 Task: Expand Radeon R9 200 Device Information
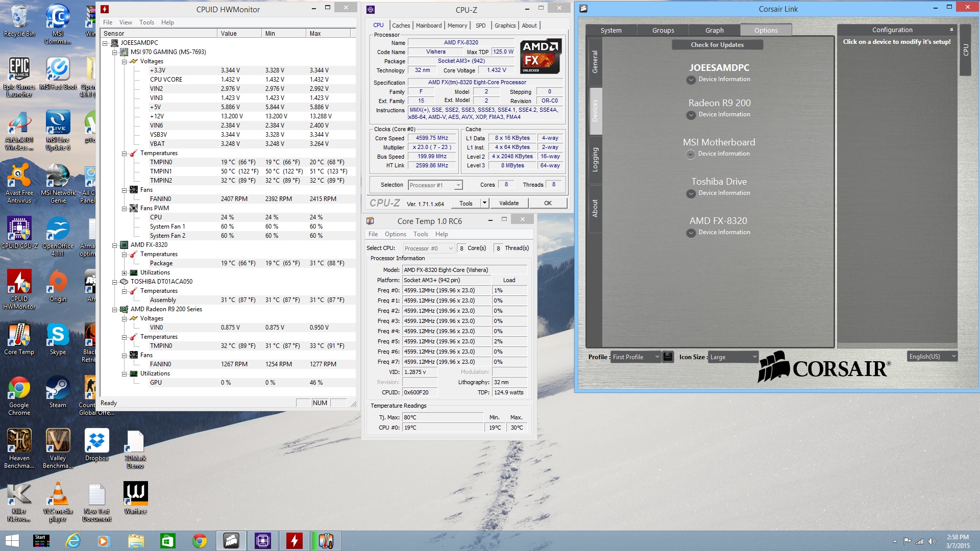(691, 115)
